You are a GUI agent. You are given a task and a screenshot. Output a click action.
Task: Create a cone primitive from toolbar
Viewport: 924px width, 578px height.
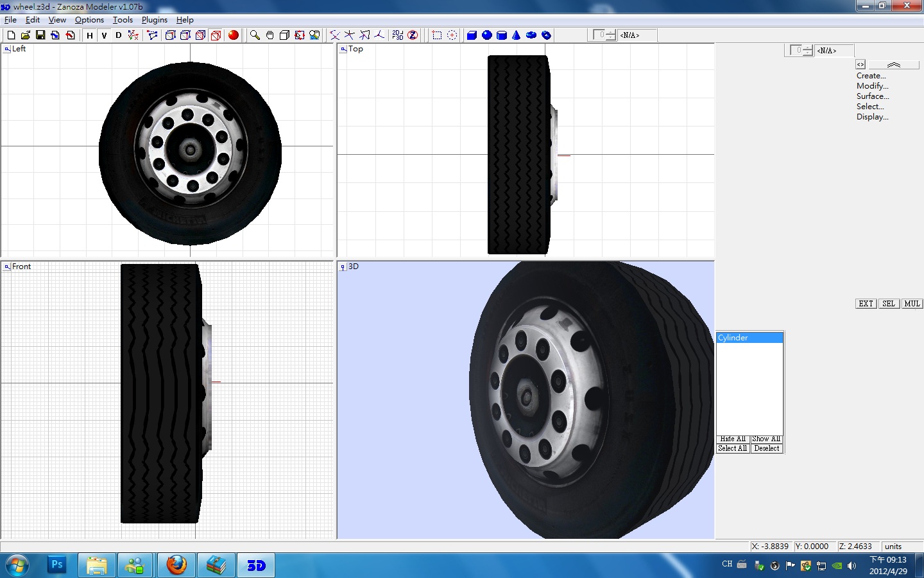pyautogui.click(x=517, y=35)
